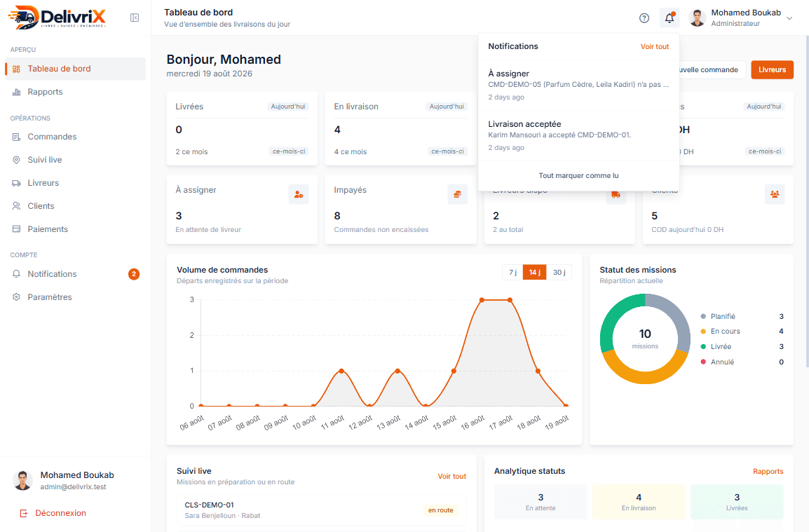Click the Clients people icon in sidebar
Screen dimensions: 809x532
point(17,206)
